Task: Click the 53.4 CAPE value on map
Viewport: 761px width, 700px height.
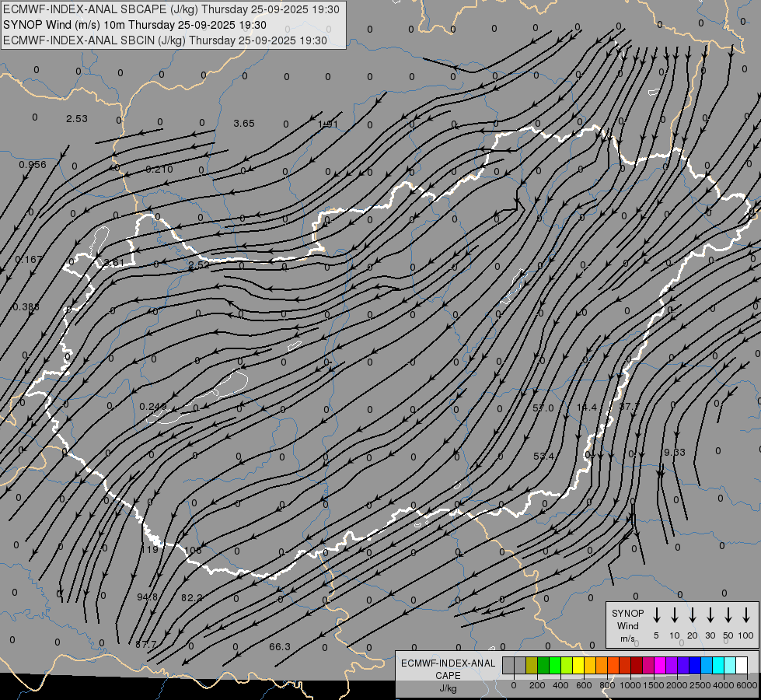Action: pos(543,456)
